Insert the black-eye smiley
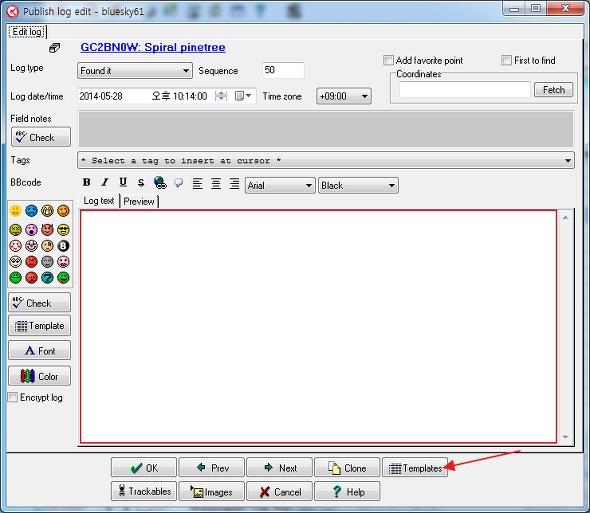This screenshot has height=513, width=590. click(47, 246)
